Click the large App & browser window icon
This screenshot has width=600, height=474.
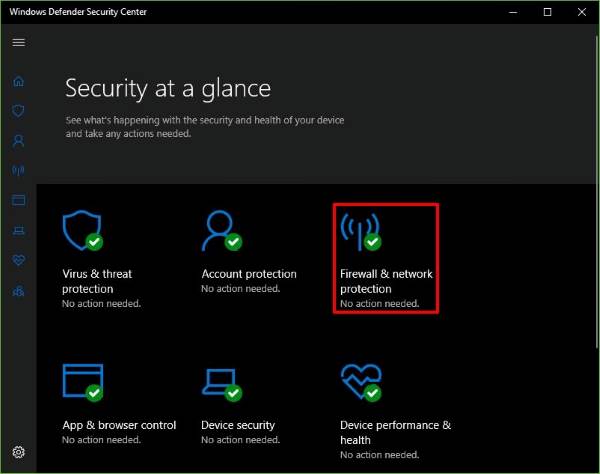coord(83,383)
